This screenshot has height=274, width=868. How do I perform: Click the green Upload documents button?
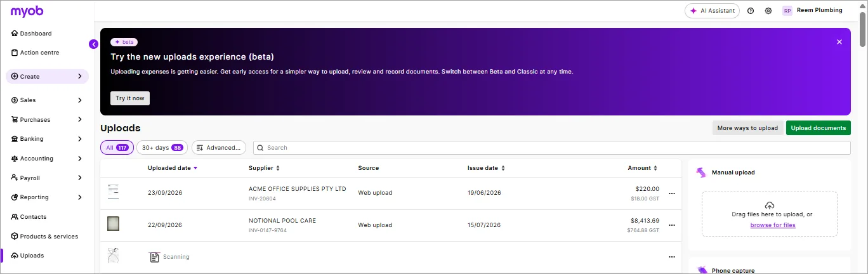[x=819, y=127]
